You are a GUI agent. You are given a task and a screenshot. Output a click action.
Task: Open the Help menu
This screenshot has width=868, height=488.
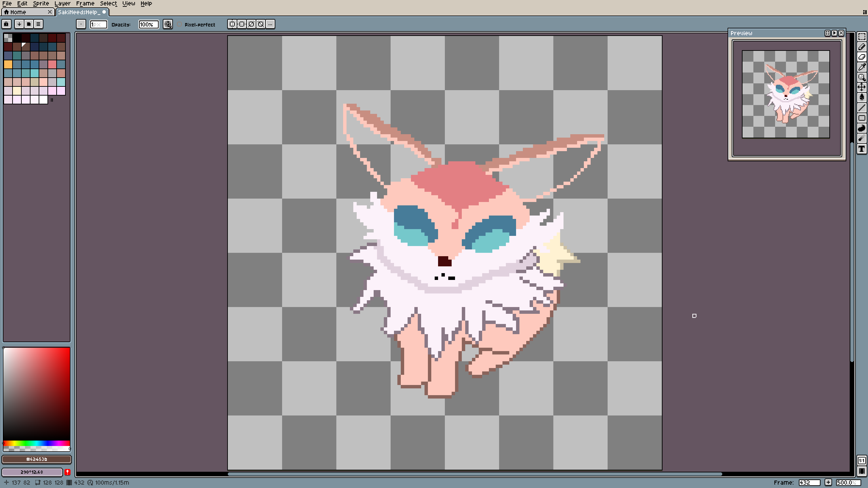pos(146,3)
